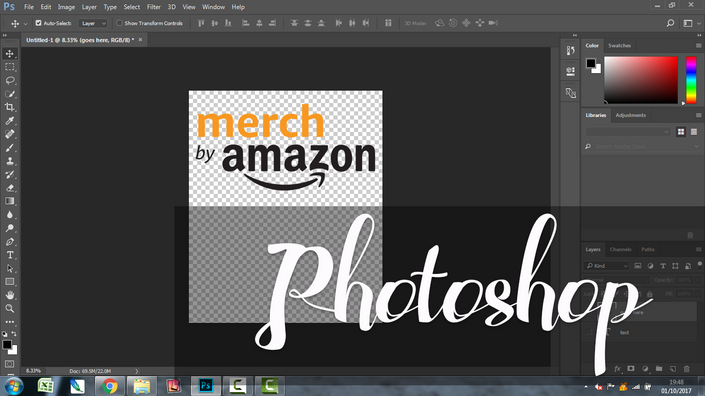Click Align left edges icon
Screen dimensions: 705x396
(x=245, y=23)
